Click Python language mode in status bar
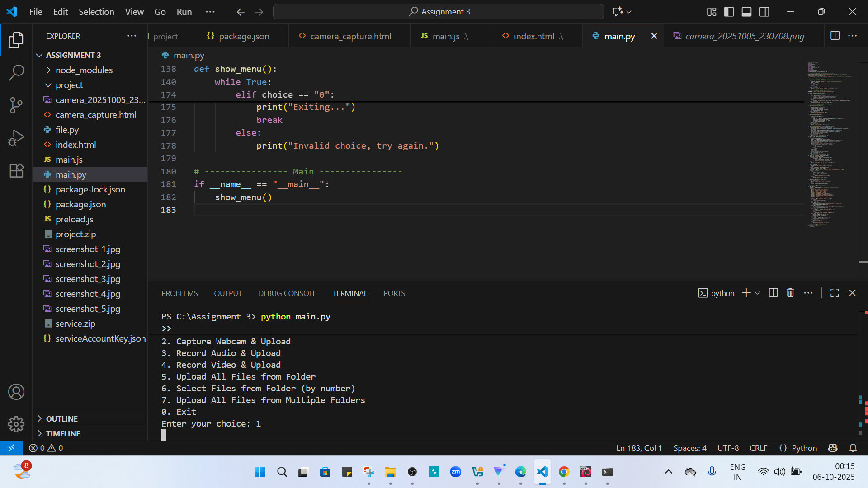The width and height of the screenshot is (868, 488). pos(804,448)
